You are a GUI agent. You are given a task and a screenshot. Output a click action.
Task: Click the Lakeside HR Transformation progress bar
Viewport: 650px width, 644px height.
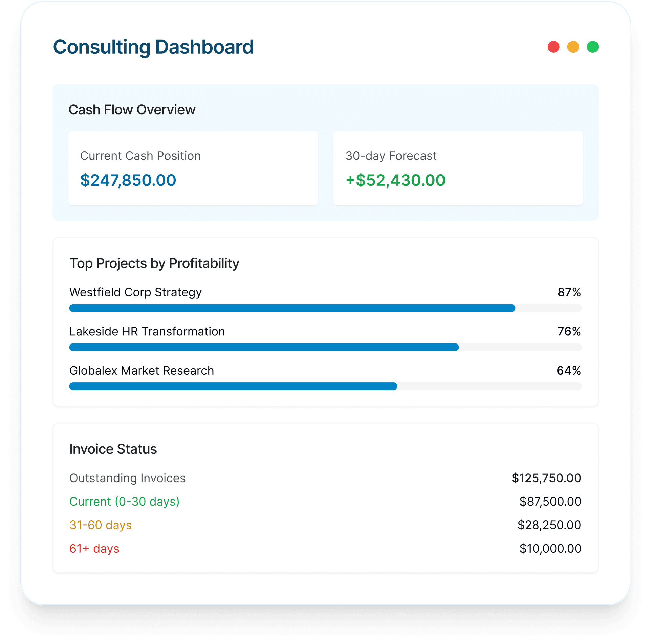coord(325,347)
